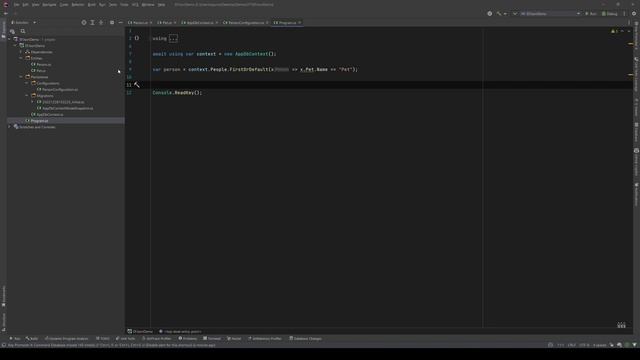Click inside the editor on the Console.ReadKey line

(177, 93)
